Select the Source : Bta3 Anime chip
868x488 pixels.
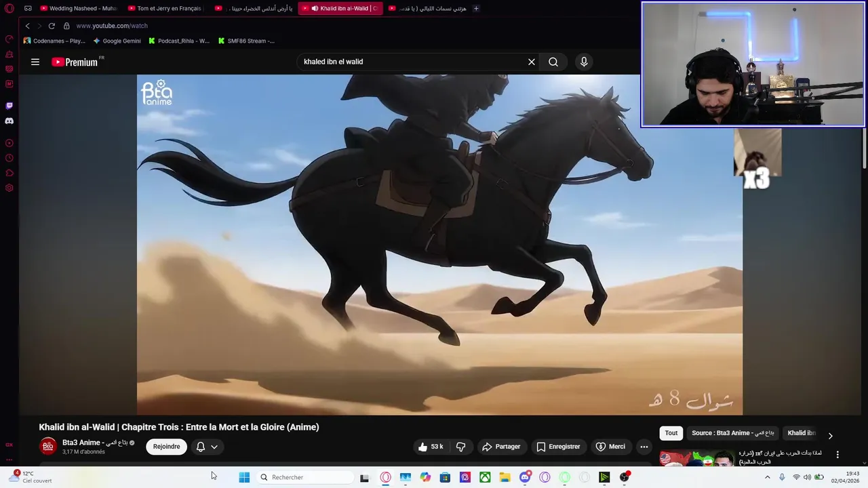coord(733,433)
